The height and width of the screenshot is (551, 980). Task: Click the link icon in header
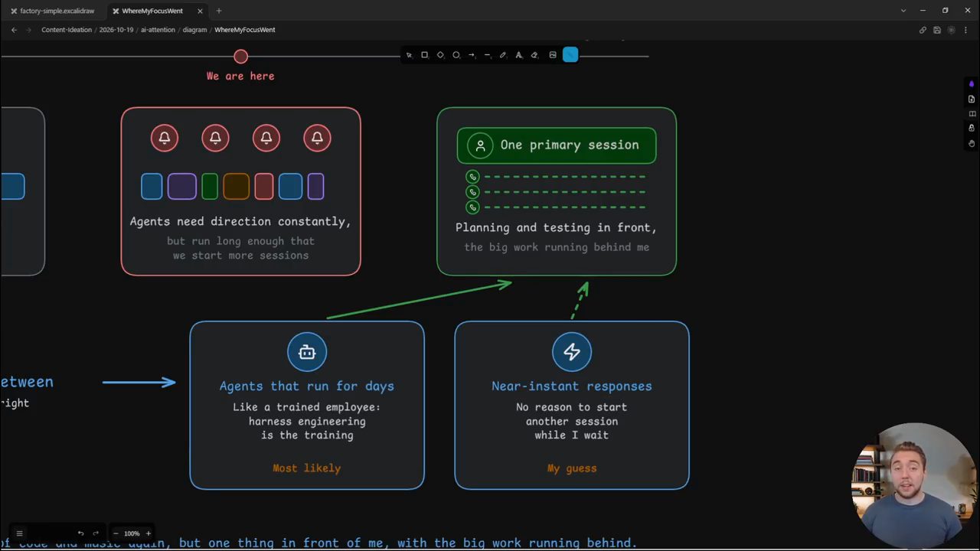click(923, 30)
